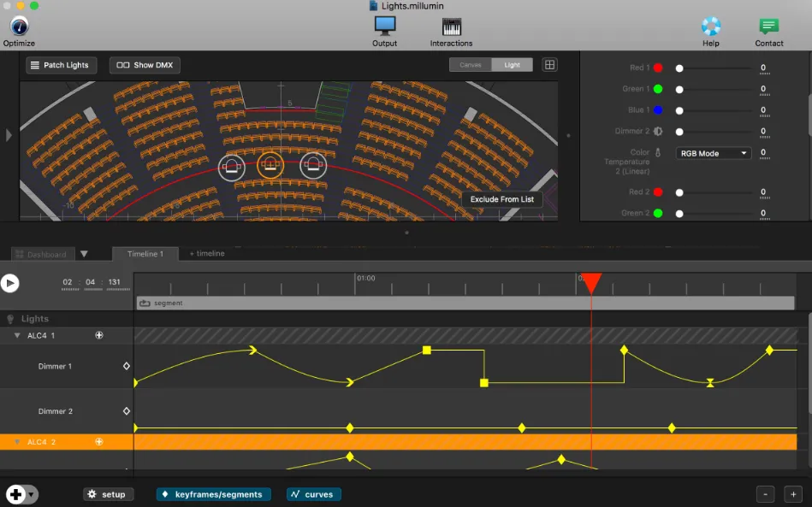Select the Timeline 1 tab
Viewport: 812px width, 507px height.
pos(145,253)
